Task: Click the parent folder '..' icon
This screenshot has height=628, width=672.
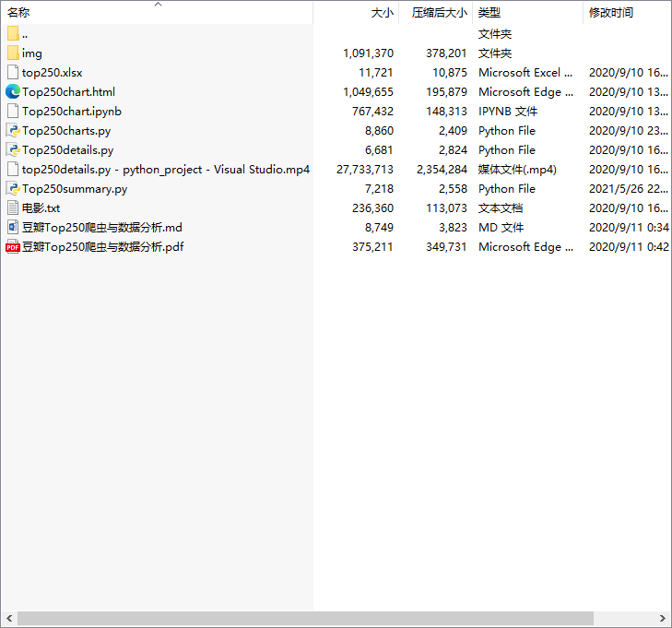Action: click(13, 34)
